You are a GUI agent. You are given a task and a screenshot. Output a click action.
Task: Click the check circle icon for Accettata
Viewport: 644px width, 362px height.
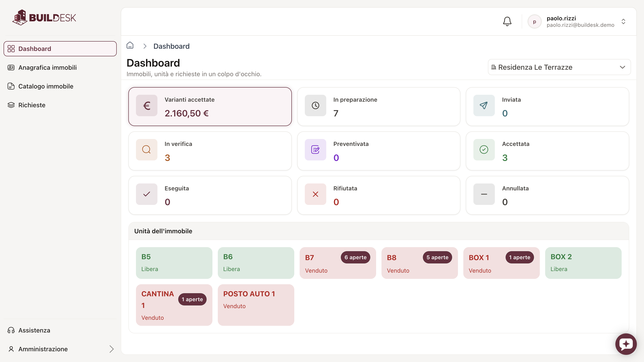point(484,150)
